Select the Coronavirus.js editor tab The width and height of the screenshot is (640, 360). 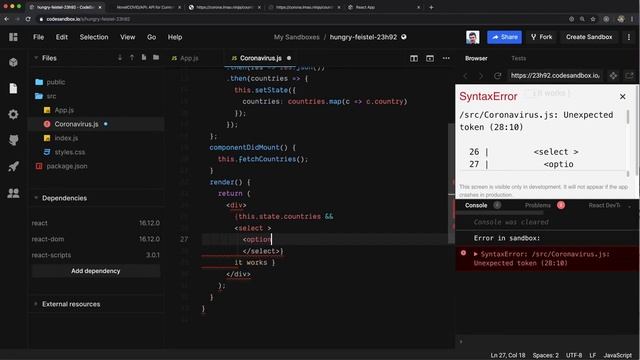click(x=260, y=58)
